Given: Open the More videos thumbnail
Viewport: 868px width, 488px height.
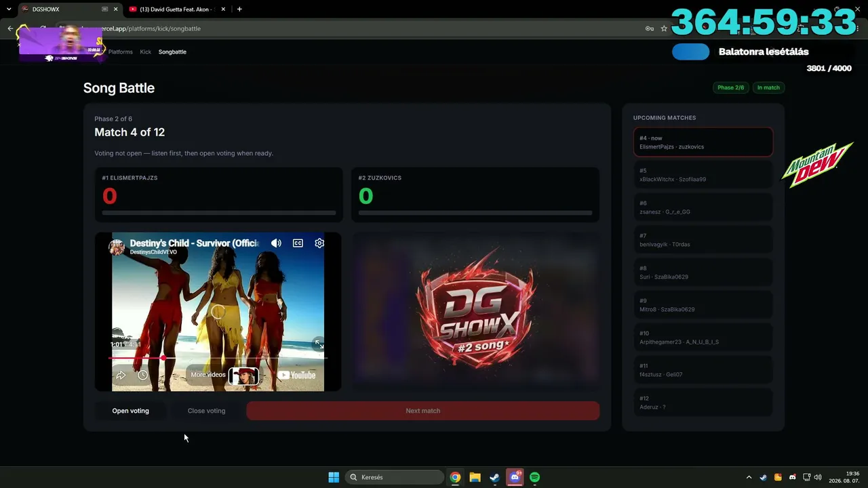Looking at the screenshot, I should coord(243,375).
